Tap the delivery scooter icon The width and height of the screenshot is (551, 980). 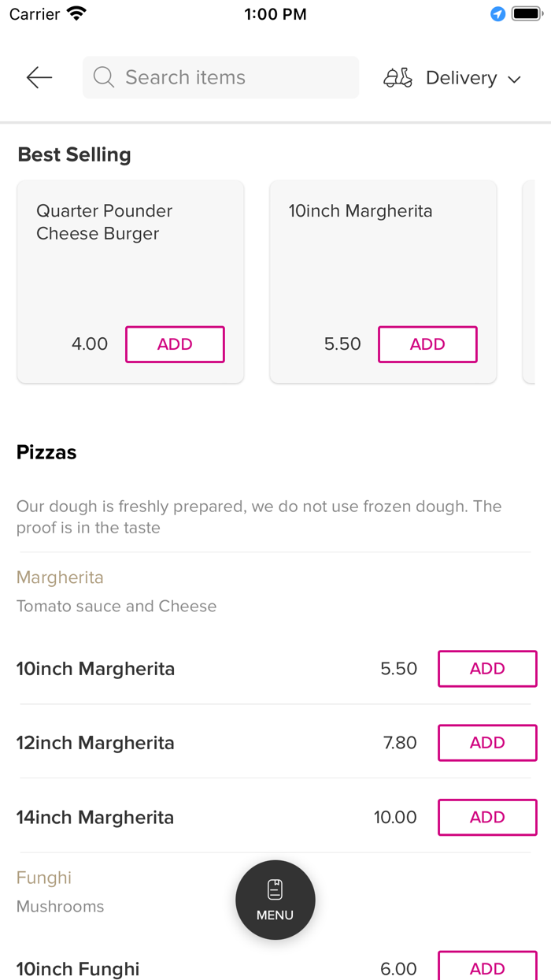tap(398, 77)
